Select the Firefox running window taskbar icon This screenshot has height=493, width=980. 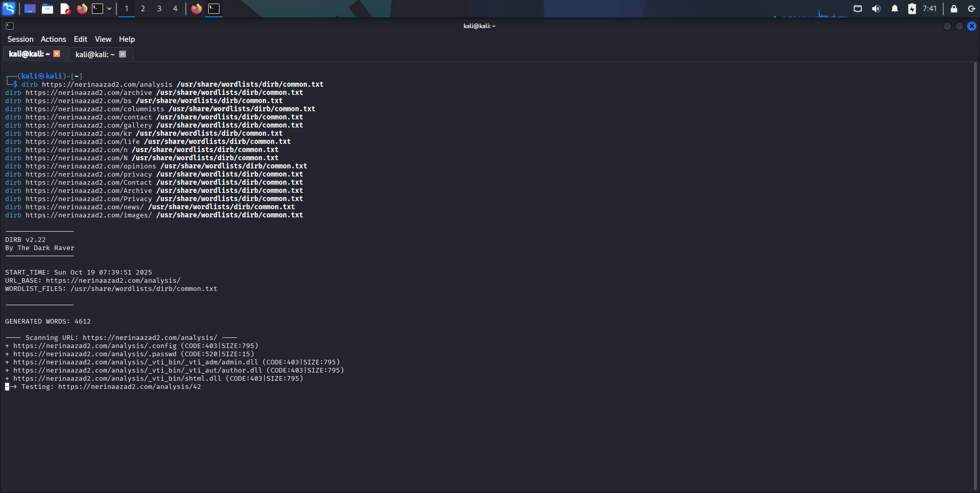[197, 9]
